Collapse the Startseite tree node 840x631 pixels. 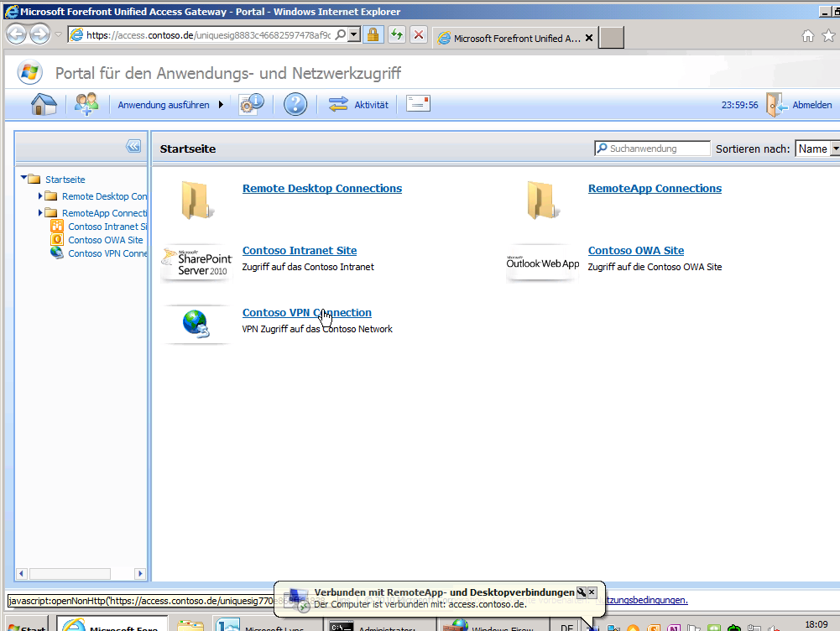pos(23,177)
